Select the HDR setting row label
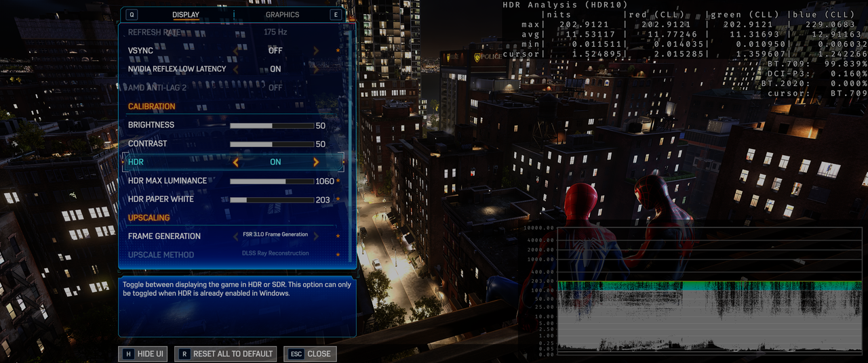 [136, 162]
